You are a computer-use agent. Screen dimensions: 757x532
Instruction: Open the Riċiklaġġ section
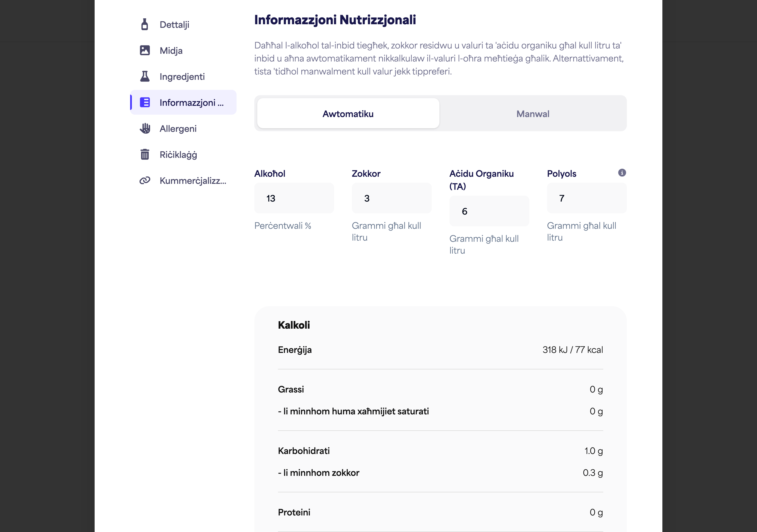pyautogui.click(x=183, y=154)
